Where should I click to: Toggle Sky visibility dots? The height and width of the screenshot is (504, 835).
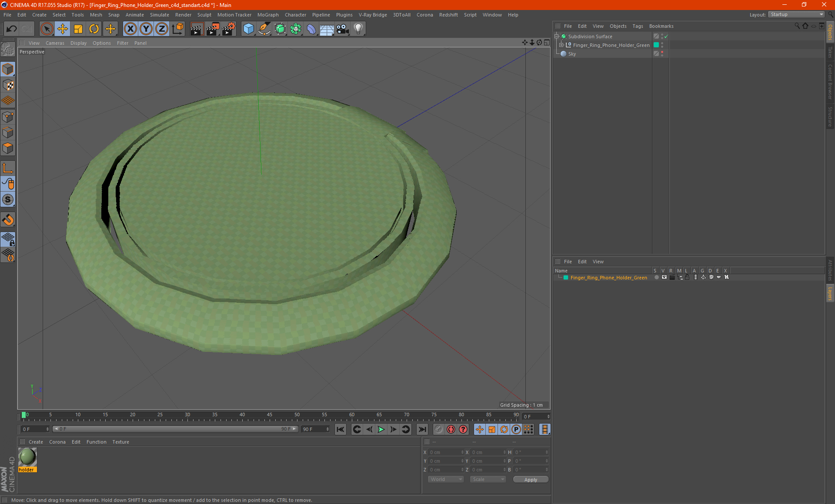click(x=662, y=54)
